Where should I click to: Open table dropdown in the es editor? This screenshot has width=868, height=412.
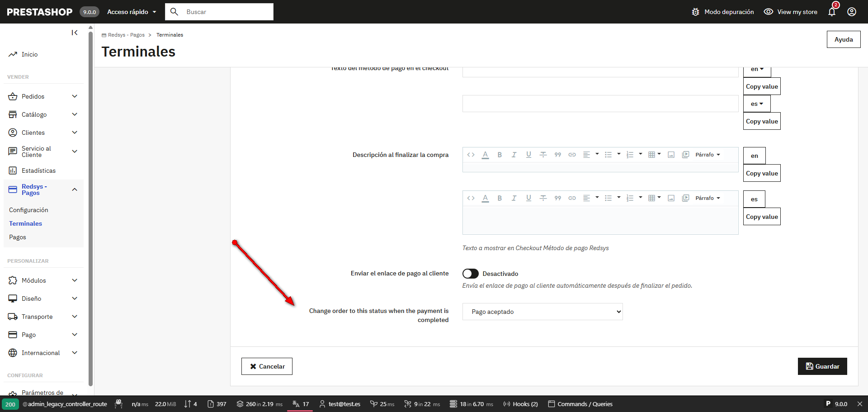655,198
